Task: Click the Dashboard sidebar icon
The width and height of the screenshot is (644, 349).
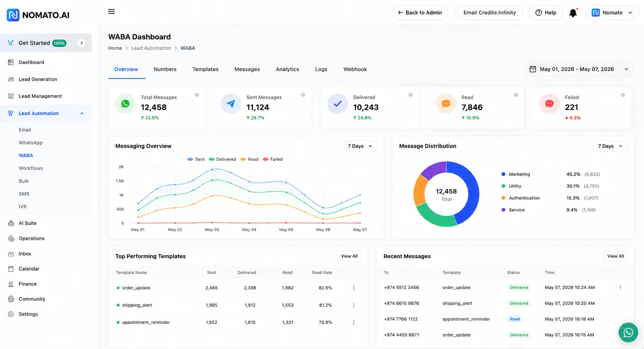Action: pyautogui.click(x=11, y=62)
